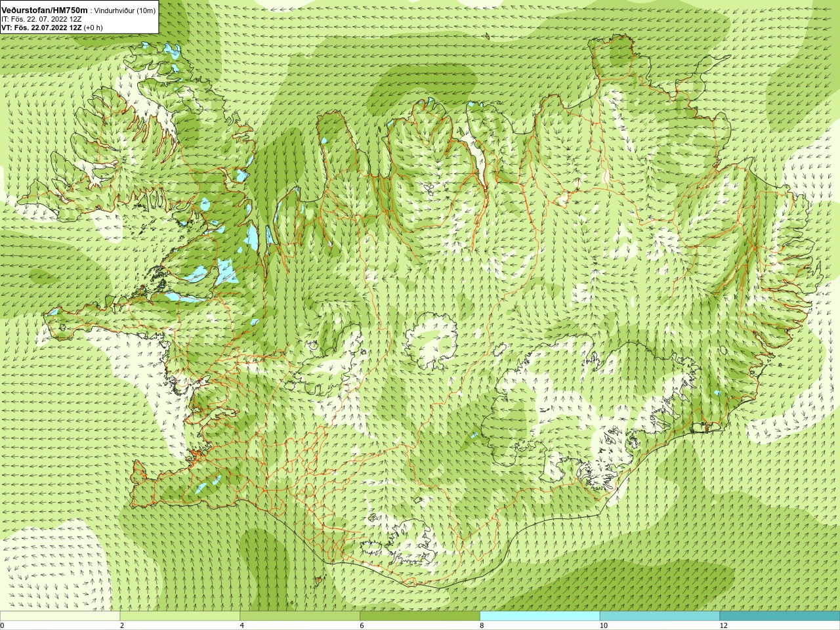This screenshot has height=630, width=840.
Task: Click the pale cyan 8–10 legend swatch
Action: pos(540,616)
